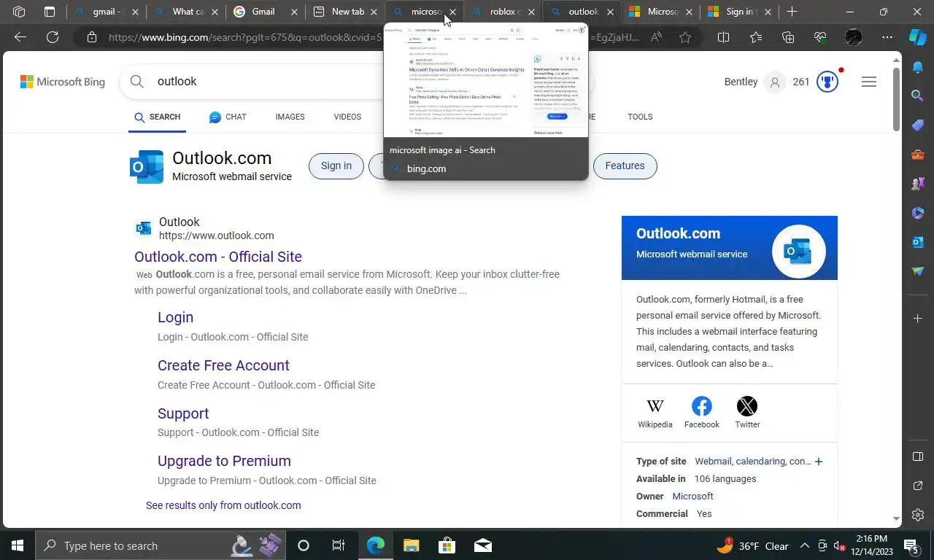
Task: Expand Type of site plus icon
Action: pyautogui.click(x=819, y=462)
